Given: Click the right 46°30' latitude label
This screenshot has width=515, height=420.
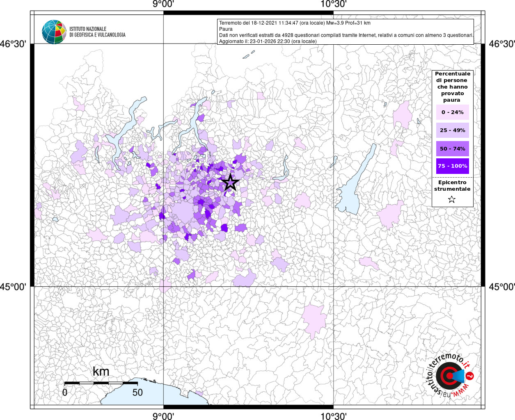Looking at the screenshot, I should point(501,44).
